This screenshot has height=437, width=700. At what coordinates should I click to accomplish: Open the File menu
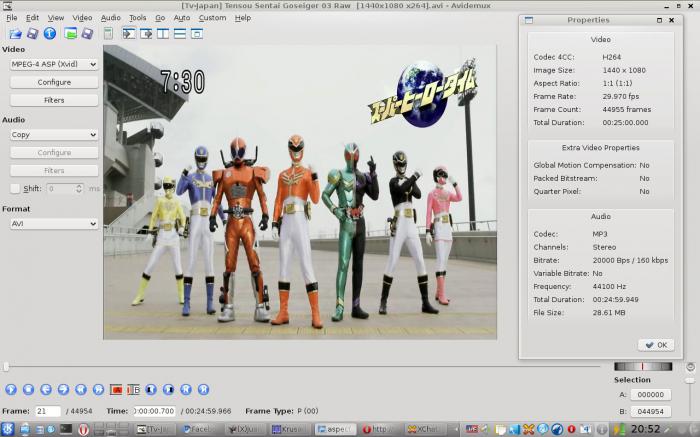pos(12,18)
